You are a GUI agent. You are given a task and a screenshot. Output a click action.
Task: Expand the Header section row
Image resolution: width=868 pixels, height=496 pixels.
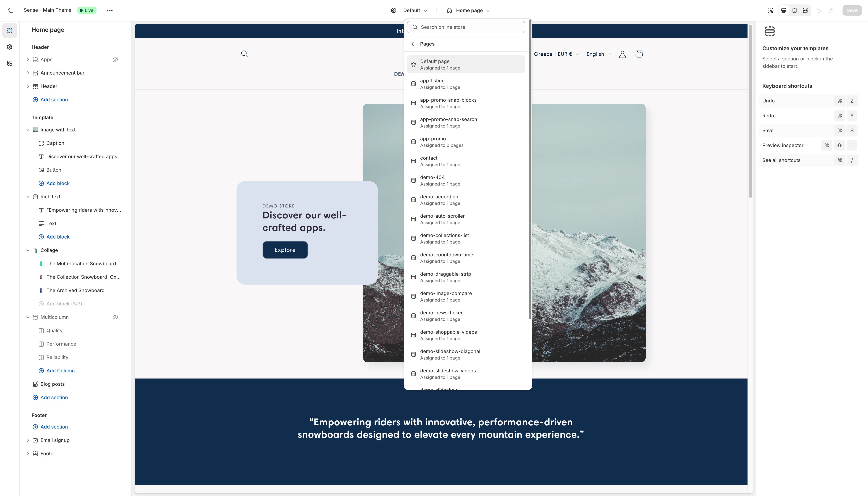(28, 86)
